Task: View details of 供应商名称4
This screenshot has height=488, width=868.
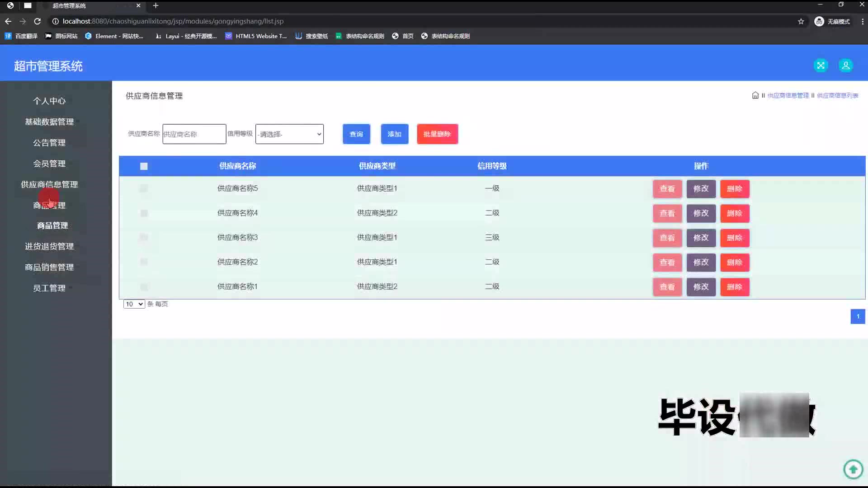Action: pos(667,213)
